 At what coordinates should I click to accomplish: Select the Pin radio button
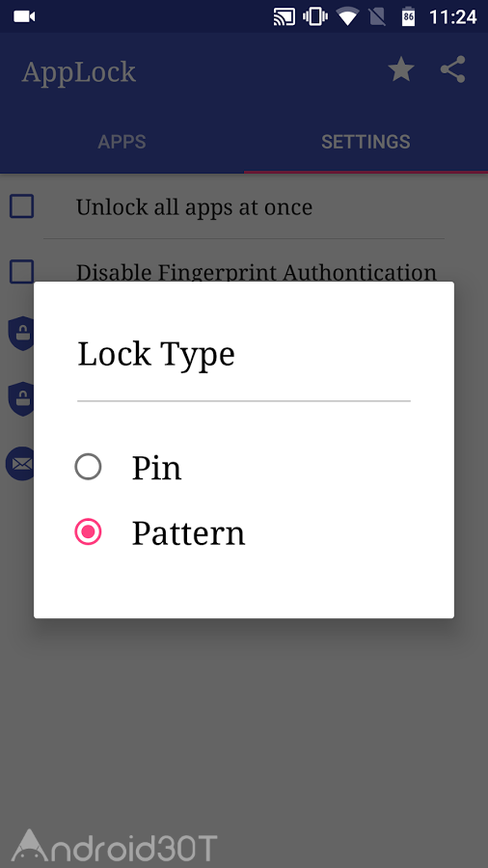(88, 467)
